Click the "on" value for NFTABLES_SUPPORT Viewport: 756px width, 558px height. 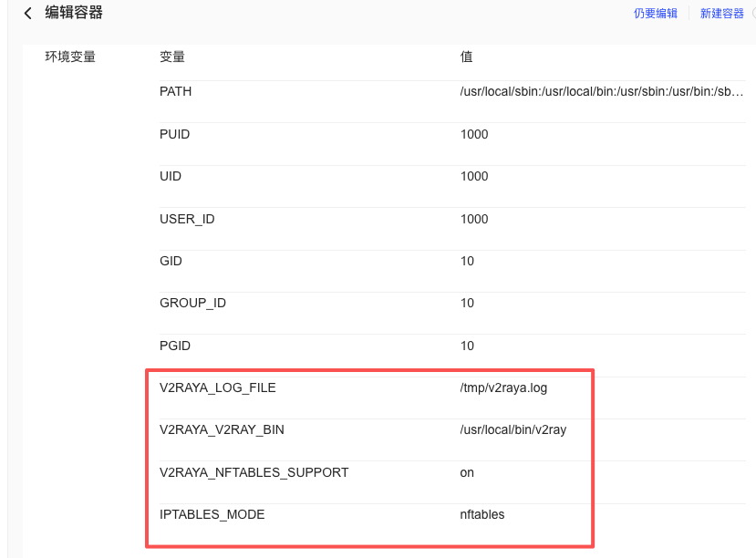[x=467, y=472]
